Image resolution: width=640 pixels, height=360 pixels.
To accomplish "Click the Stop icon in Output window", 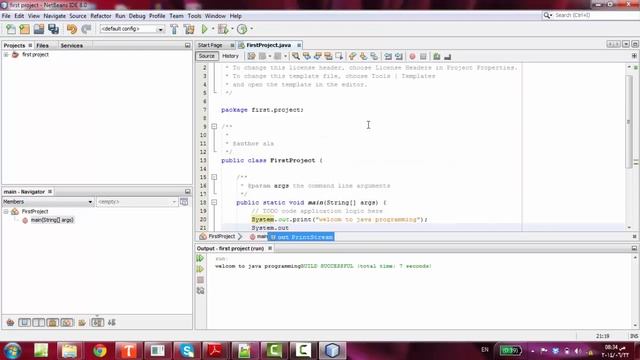I will [200, 280].
